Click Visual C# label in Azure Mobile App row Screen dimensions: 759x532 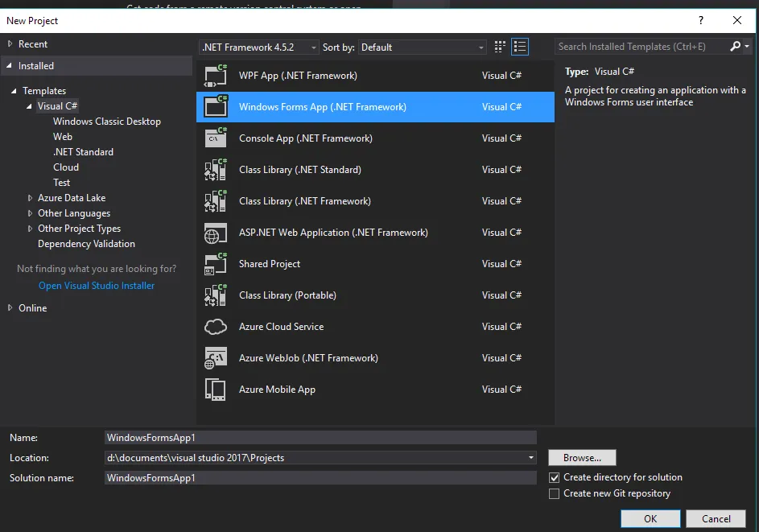coord(501,390)
